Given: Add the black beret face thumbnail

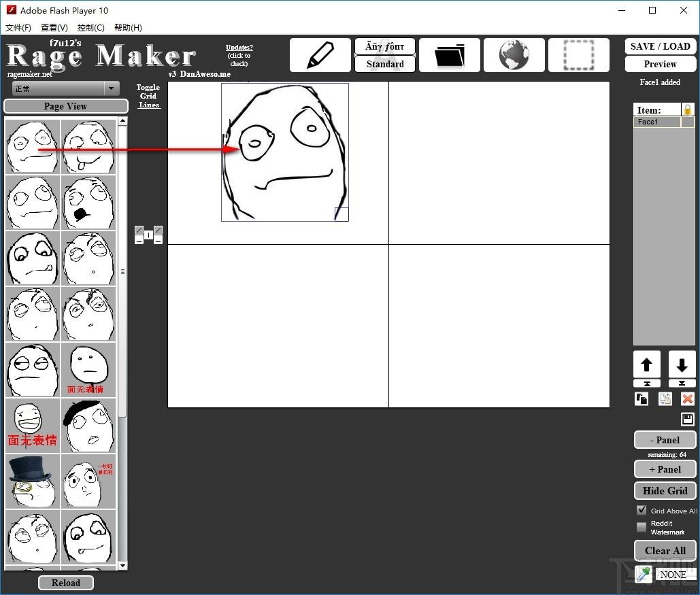Looking at the screenshot, I should pos(88,426).
